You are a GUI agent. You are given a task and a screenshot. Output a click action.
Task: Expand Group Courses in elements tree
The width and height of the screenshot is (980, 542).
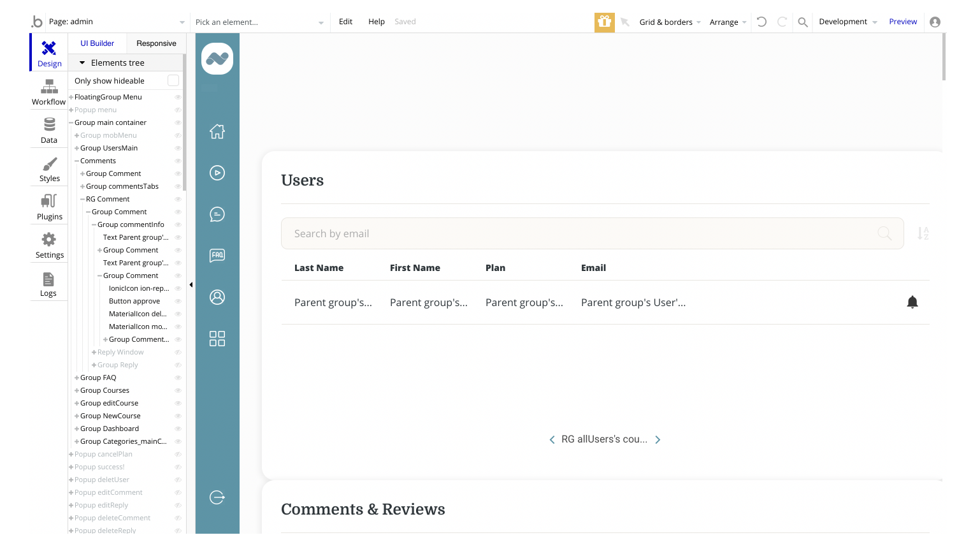pyautogui.click(x=77, y=390)
